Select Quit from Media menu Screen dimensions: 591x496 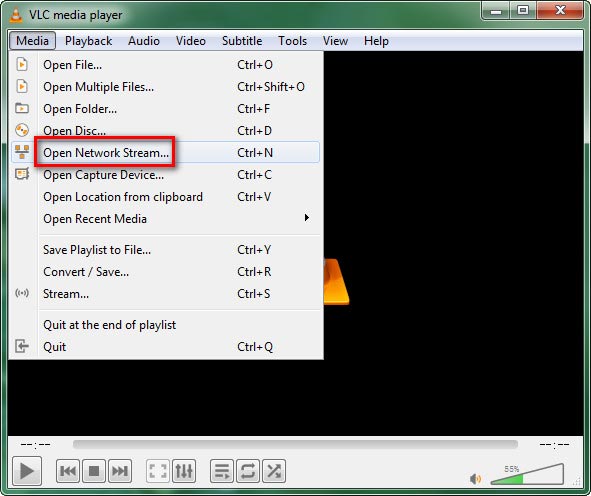166,347
